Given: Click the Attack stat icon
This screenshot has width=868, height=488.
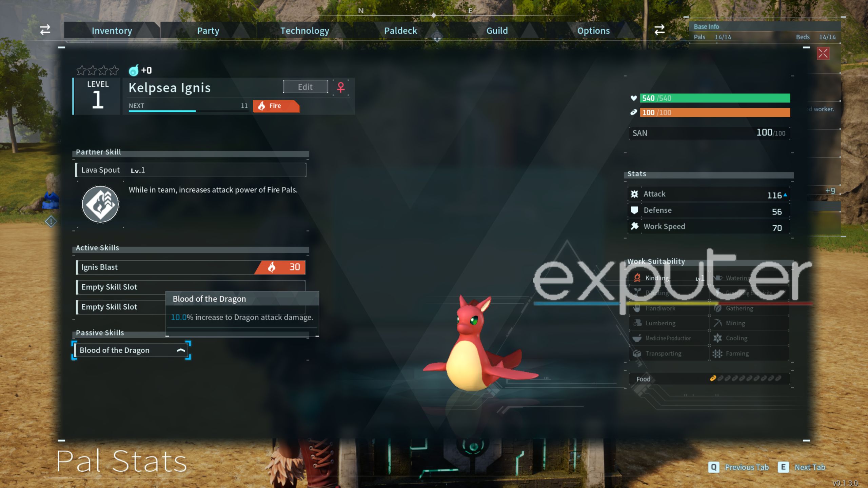Looking at the screenshot, I should click(634, 194).
